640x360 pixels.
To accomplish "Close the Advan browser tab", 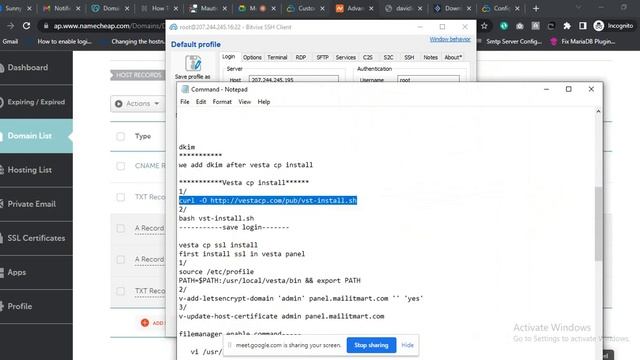I will tap(371, 8).
